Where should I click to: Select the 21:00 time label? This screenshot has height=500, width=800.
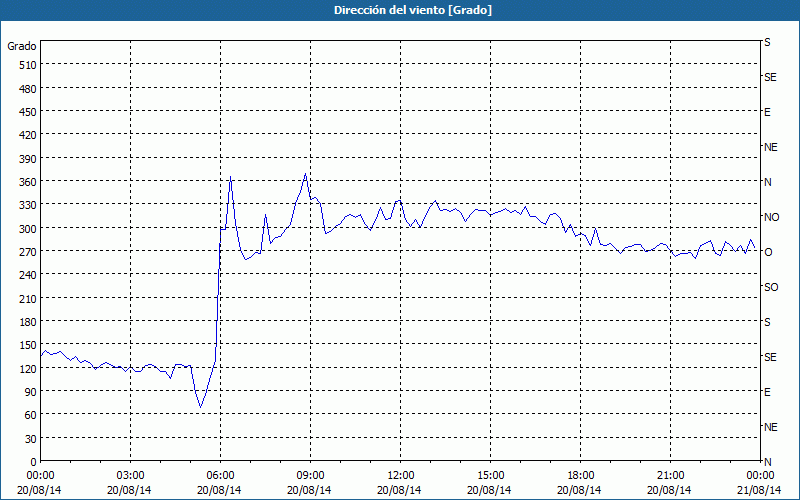pos(670,476)
